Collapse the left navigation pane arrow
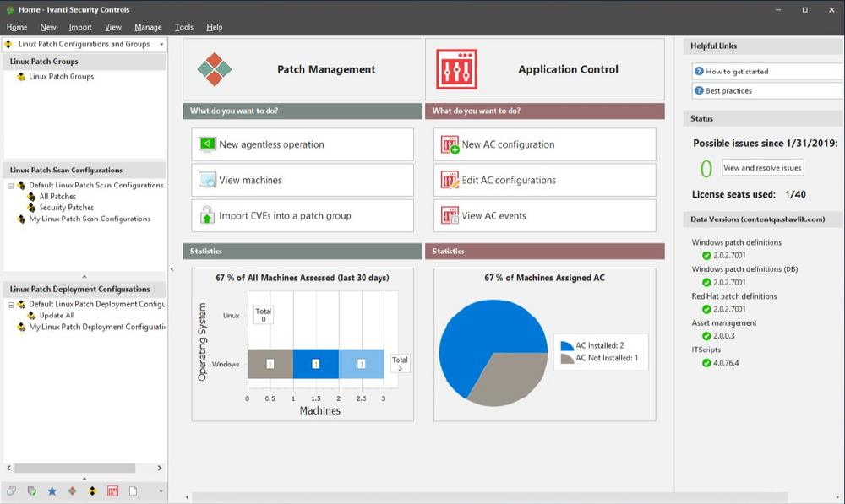This screenshot has height=504, width=845. [172, 269]
